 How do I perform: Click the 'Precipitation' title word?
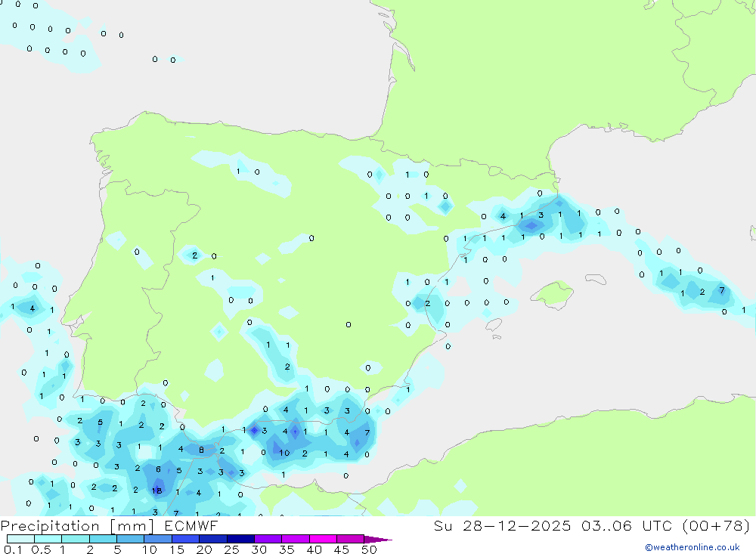tap(50, 525)
